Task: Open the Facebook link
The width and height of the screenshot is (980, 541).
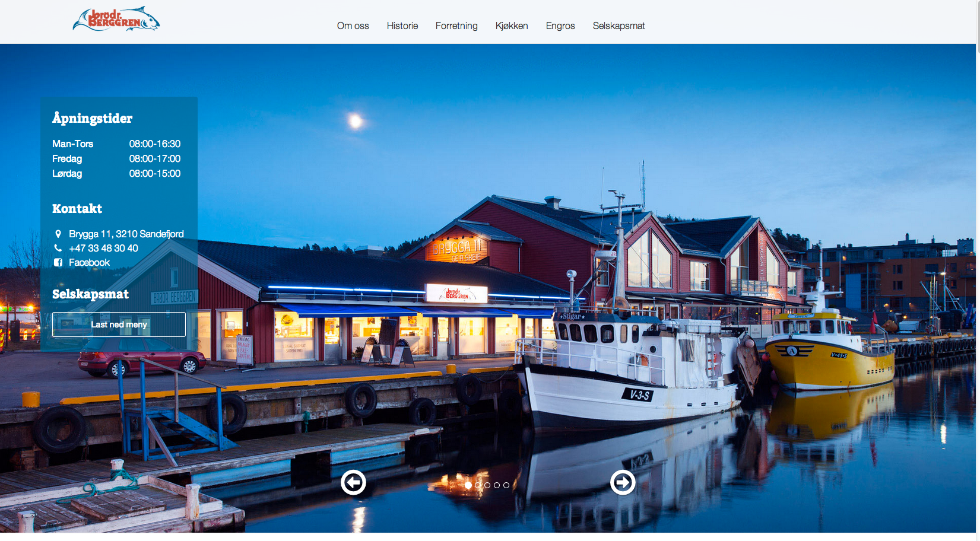Action: pyautogui.click(x=89, y=262)
